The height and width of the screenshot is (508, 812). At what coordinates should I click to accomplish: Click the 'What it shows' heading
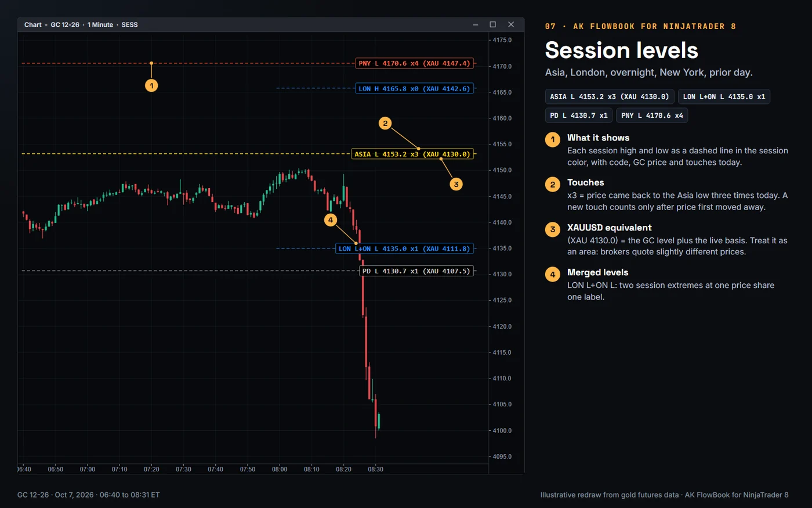[598, 138]
